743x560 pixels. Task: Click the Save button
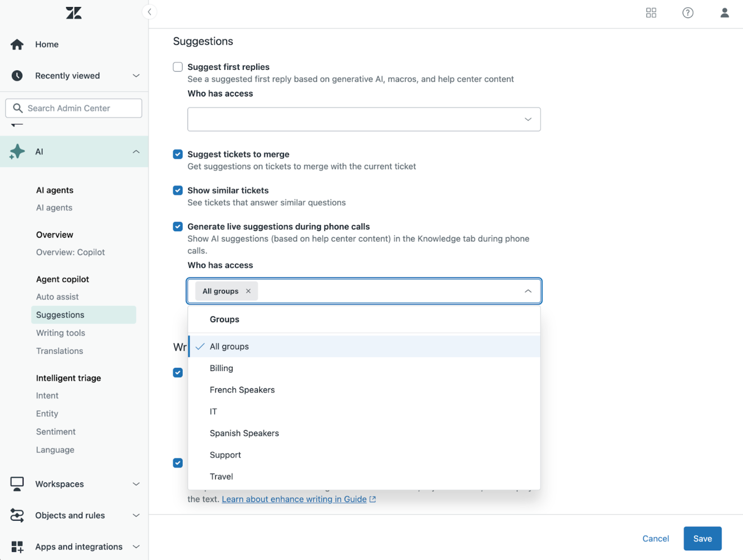[x=702, y=538]
